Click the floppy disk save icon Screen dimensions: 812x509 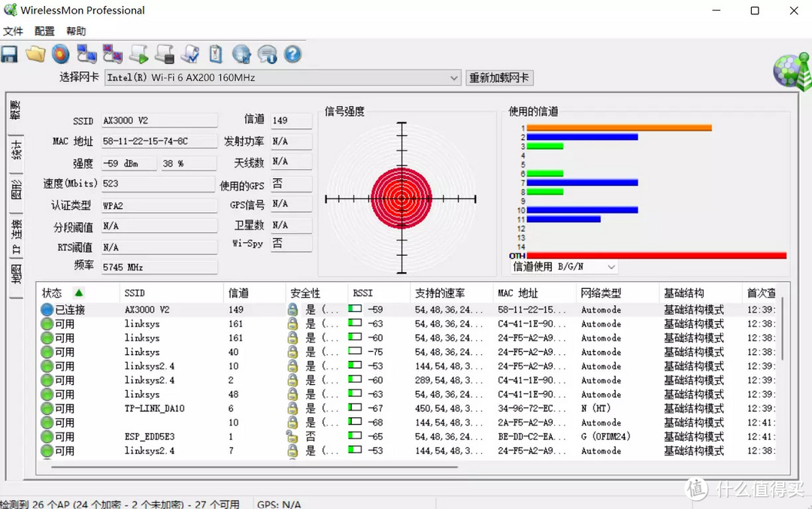click(9, 54)
